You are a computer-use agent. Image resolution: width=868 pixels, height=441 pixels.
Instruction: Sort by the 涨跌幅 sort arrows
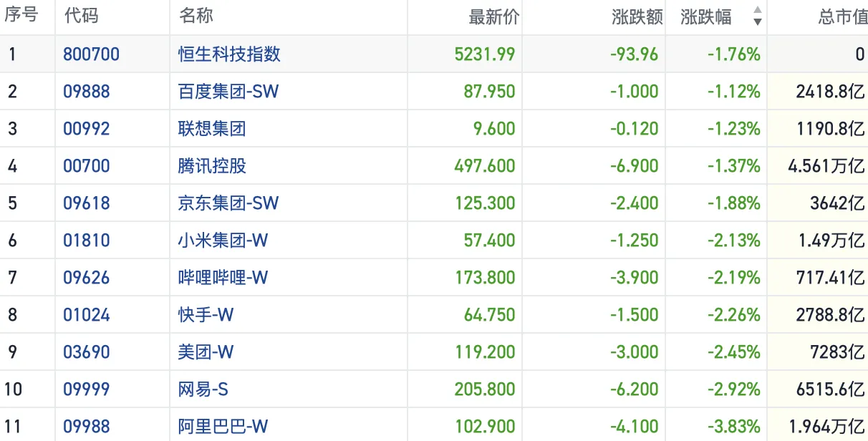click(757, 17)
